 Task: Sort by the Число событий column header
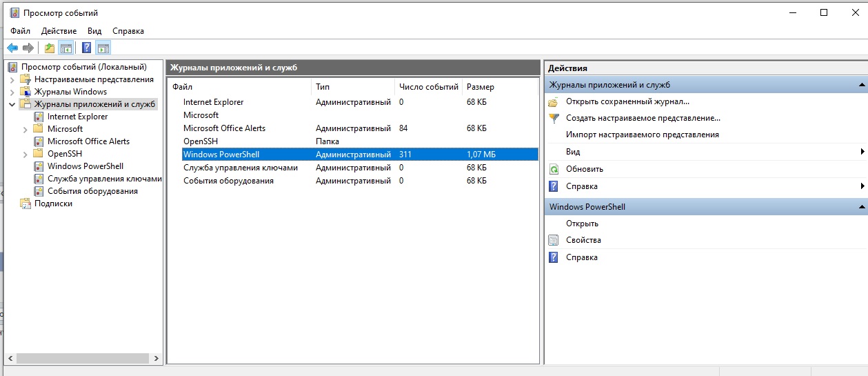pyautogui.click(x=428, y=87)
